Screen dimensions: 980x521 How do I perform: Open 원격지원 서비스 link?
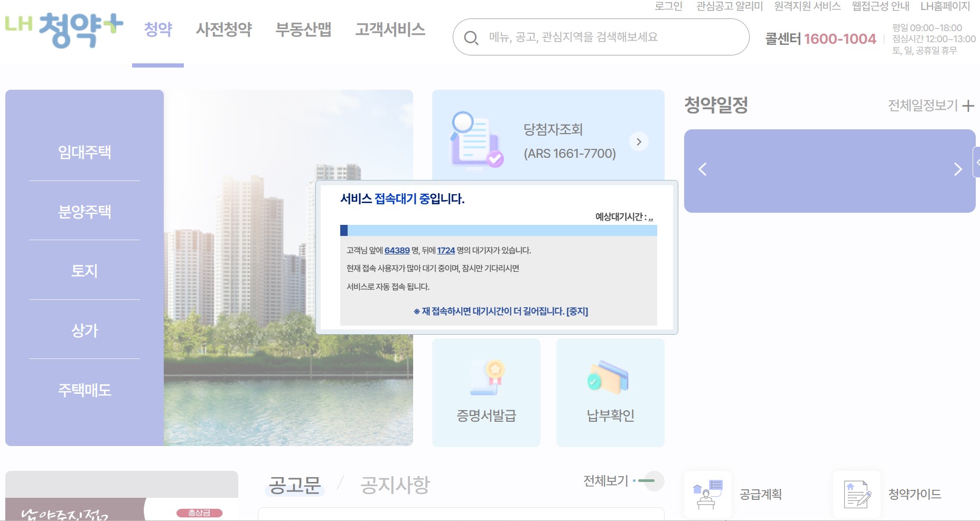(x=807, y=6)
